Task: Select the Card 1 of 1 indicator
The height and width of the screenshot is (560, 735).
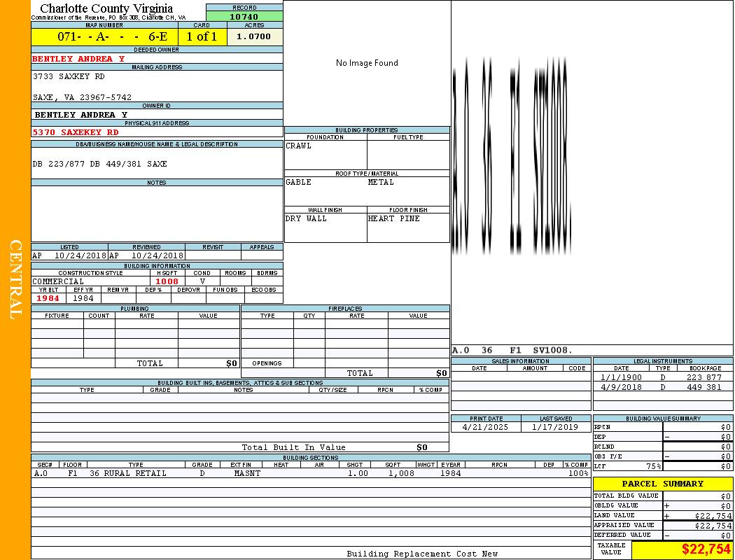Action: pyautogui.click(x=202, y=36)
